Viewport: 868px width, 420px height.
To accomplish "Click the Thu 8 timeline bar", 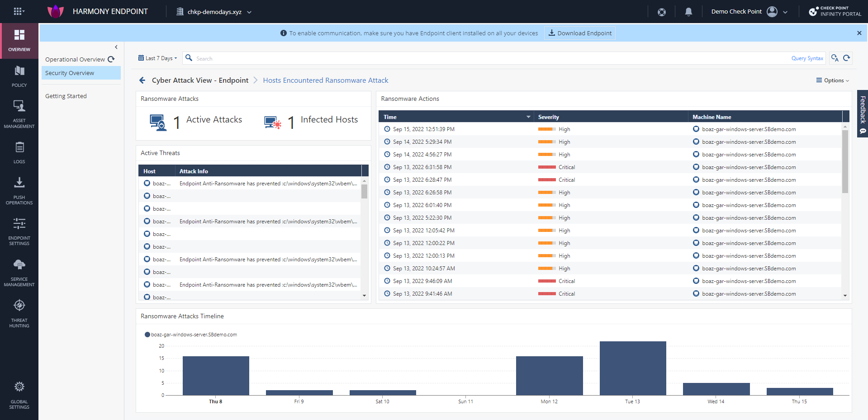I will pos(216,376).
